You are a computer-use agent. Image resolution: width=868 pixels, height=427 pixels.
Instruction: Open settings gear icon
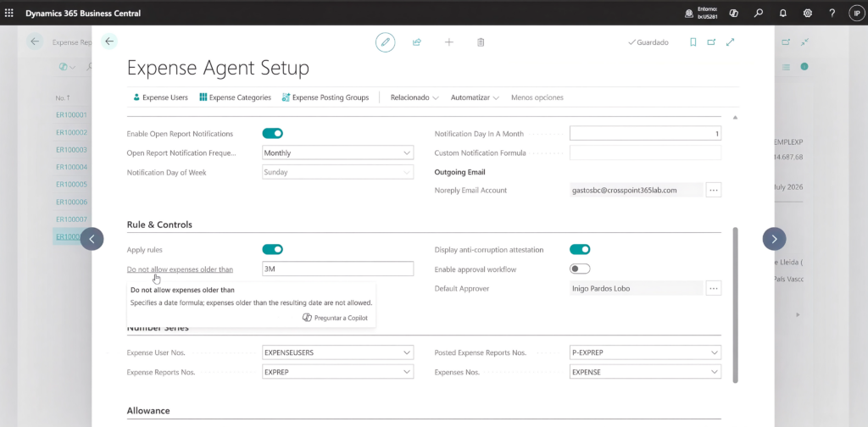coord(807,13)
